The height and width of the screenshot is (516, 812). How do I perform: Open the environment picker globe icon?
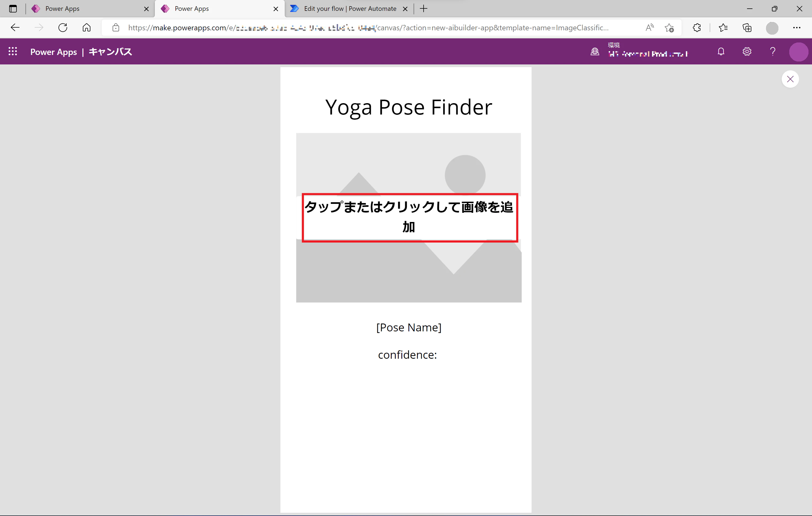pos(595,51)
